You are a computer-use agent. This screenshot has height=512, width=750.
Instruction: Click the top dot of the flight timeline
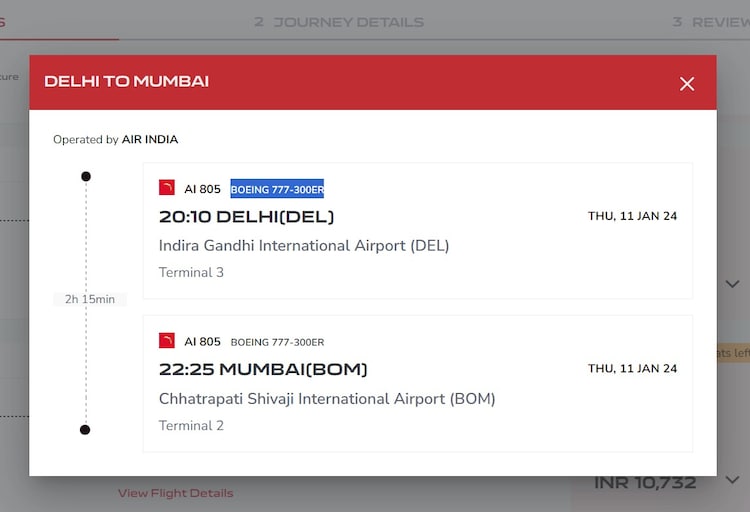pos(86,177)
